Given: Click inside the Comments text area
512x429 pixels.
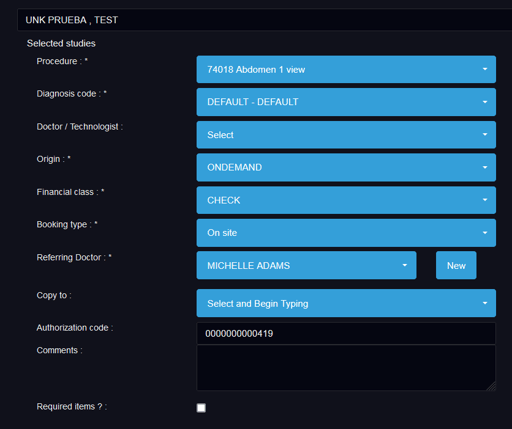Looking at the screenshot, I should tap(346, 368).
